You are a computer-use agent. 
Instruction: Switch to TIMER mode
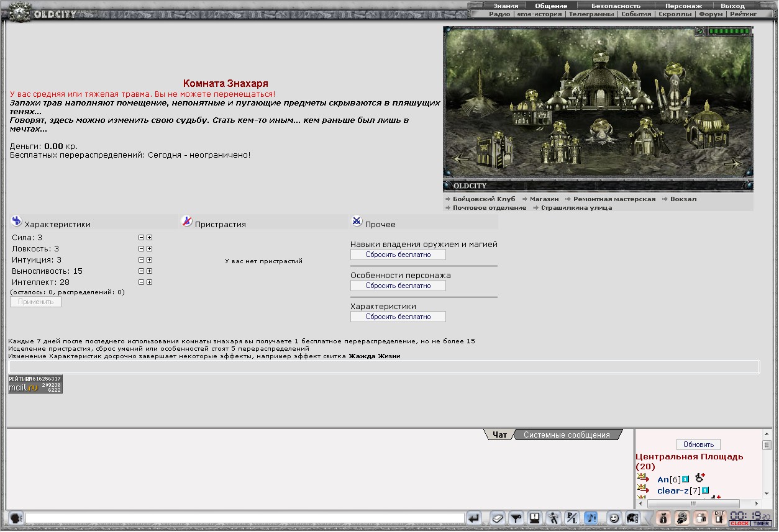(761, 523)
